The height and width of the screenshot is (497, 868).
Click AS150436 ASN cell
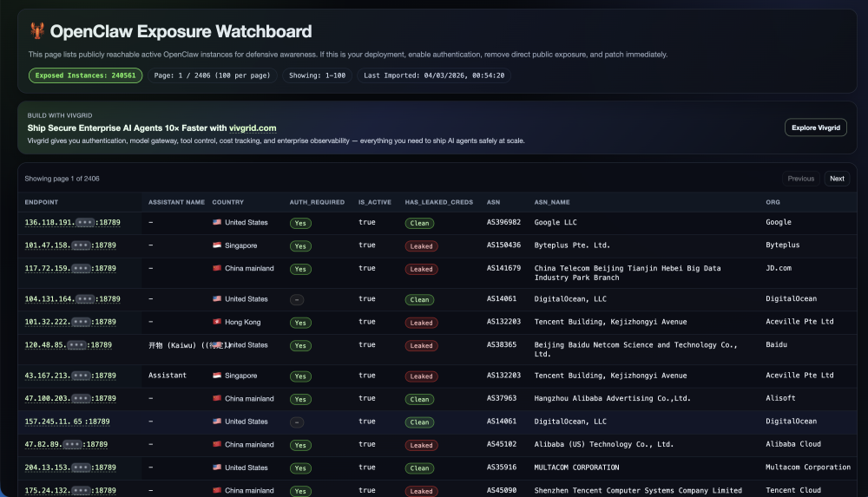503,245
